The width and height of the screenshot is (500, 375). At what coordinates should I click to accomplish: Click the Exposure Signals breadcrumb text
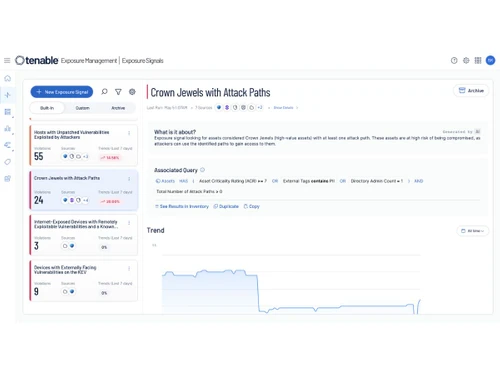142,60
